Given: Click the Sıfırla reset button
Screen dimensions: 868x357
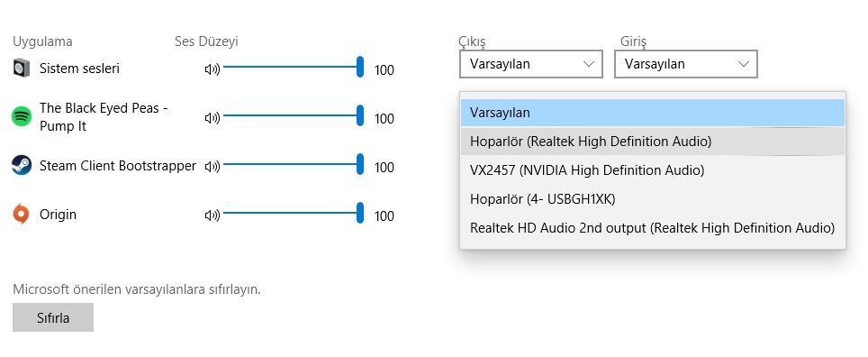Looking at the screenshot, I should point(53,317).
